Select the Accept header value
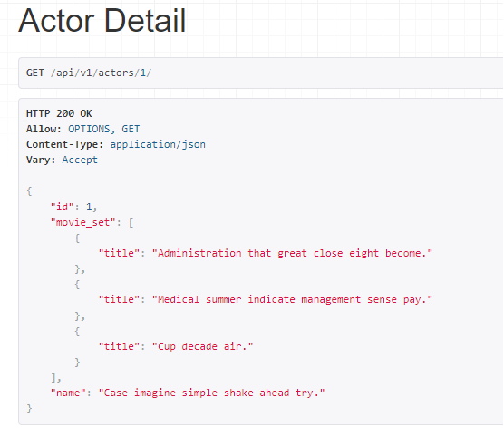The image size is (504, 446). (x=80, y=160)
